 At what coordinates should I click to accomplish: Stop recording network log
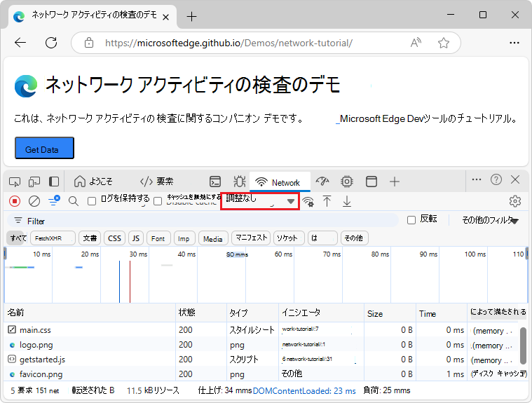(15, 201)
